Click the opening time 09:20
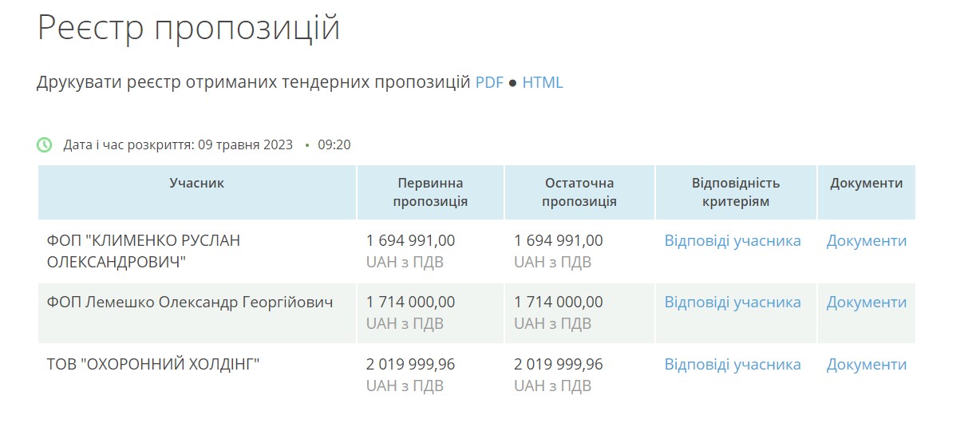 (334, 145)
